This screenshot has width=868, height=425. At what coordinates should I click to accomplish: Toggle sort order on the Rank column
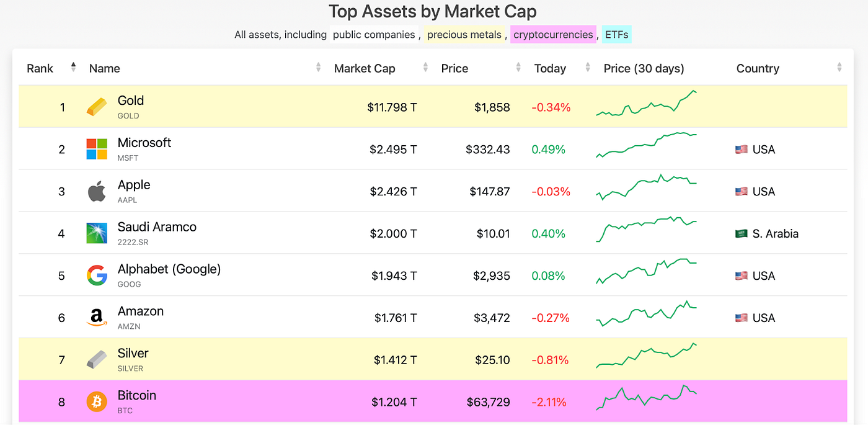click(73, 68)
